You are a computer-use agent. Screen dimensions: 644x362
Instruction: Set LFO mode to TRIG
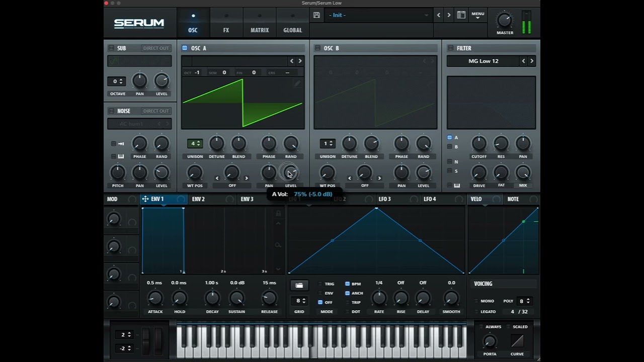point(320,284)
